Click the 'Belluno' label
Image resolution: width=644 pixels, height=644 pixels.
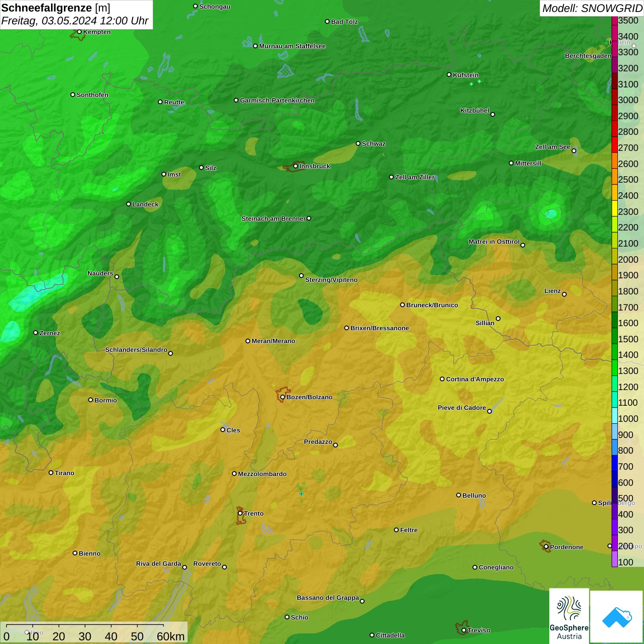click(474, 495)
